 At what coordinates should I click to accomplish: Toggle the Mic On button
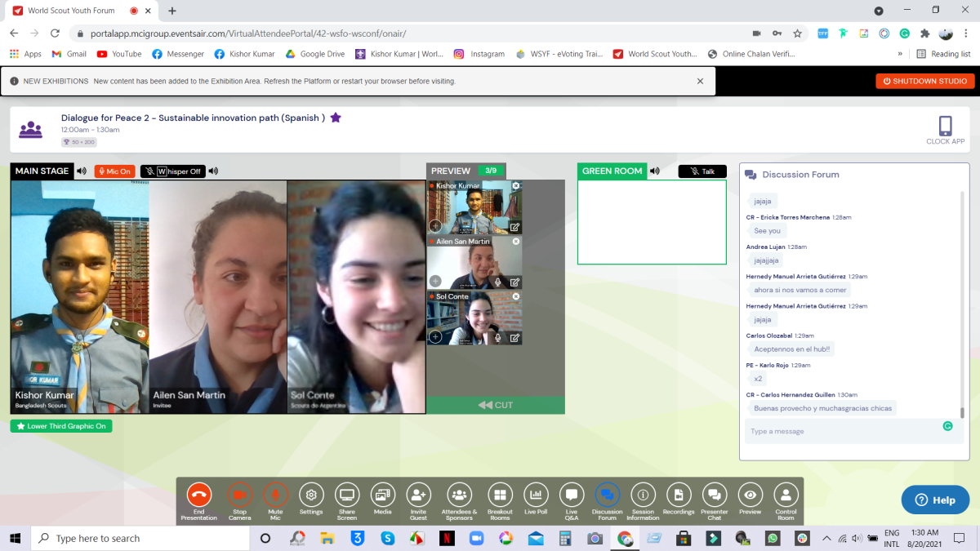pos(114,171)
